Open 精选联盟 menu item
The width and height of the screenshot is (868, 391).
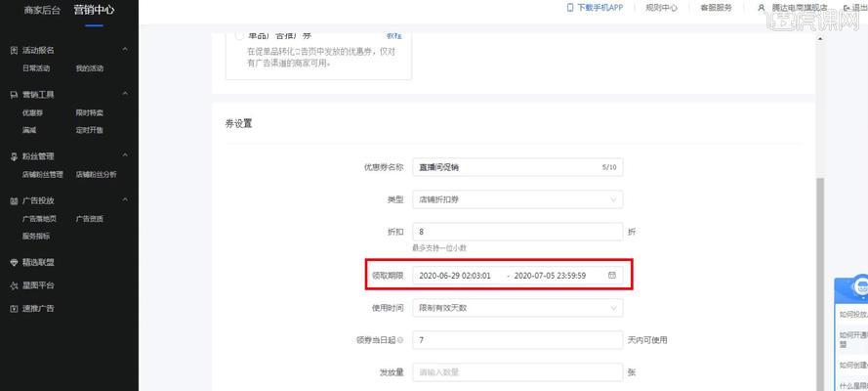pyautogui.click(x=39, y=263)
